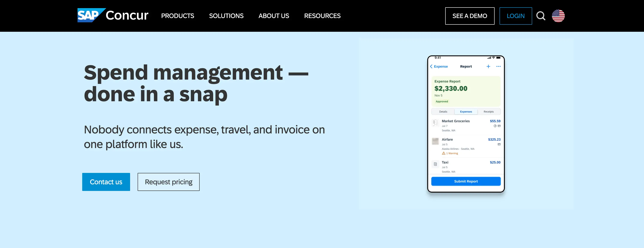The width and height of the screenshot is (644, 248).
Task: Open the site search magnifier icon
Action: tap(541, 16)
